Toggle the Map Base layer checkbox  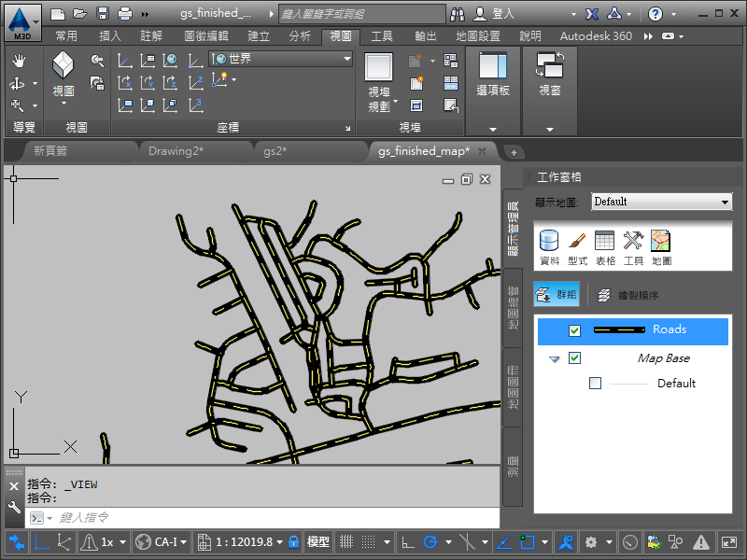pos(574,358)
